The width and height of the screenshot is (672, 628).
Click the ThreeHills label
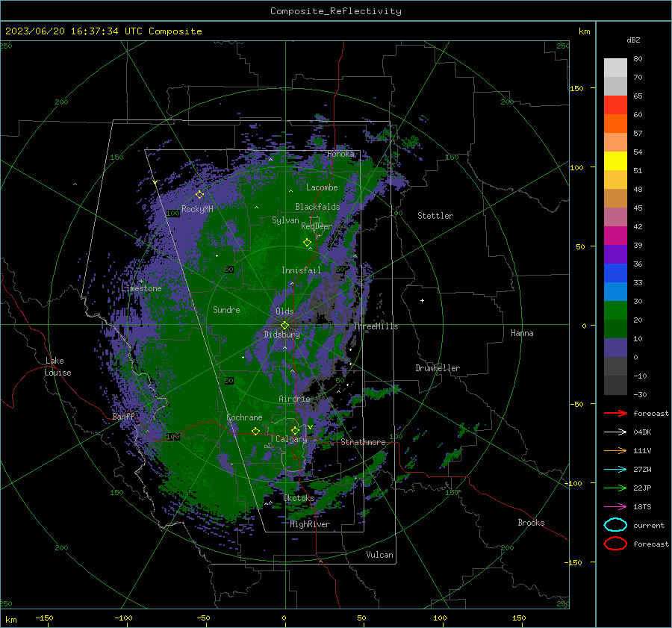[x=376, y=326]
